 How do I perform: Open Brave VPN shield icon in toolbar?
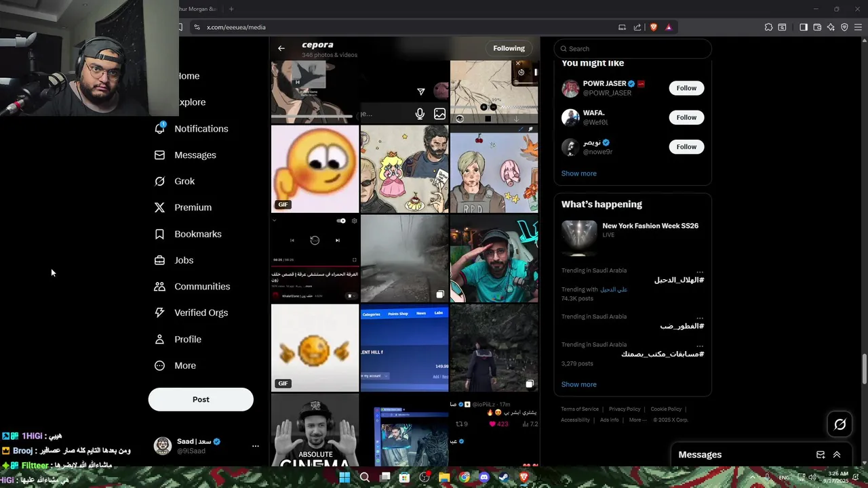[x=844, y=27]
